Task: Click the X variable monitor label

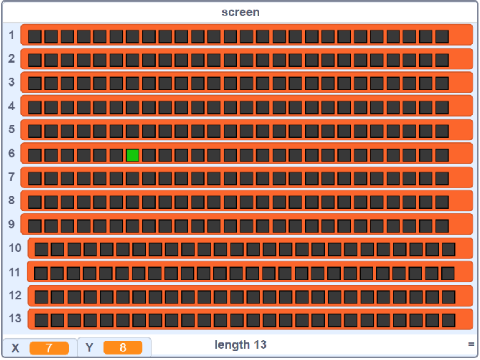Action: 15,348
